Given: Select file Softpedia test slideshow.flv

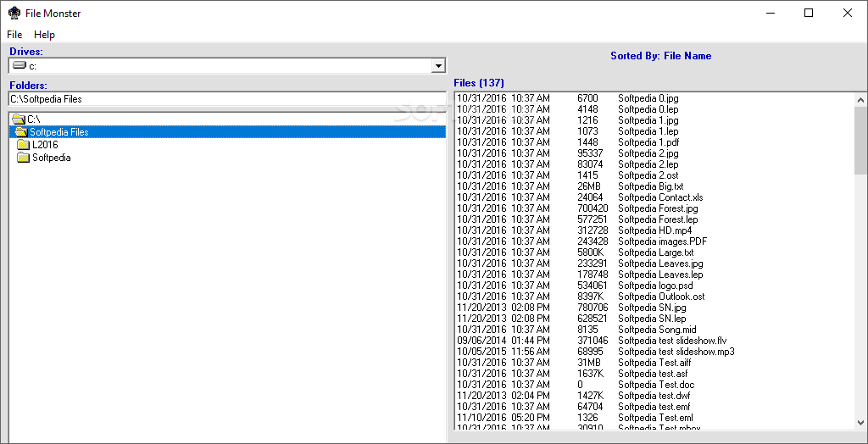Looking at the screenshot, I should 672,341.
